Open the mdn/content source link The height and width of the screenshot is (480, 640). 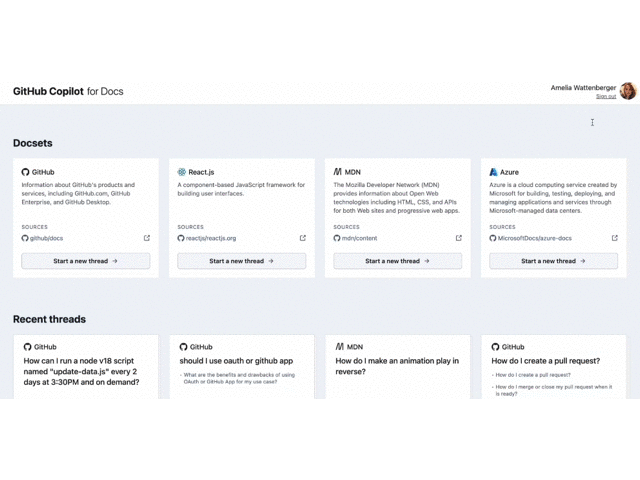click(359, 238)
